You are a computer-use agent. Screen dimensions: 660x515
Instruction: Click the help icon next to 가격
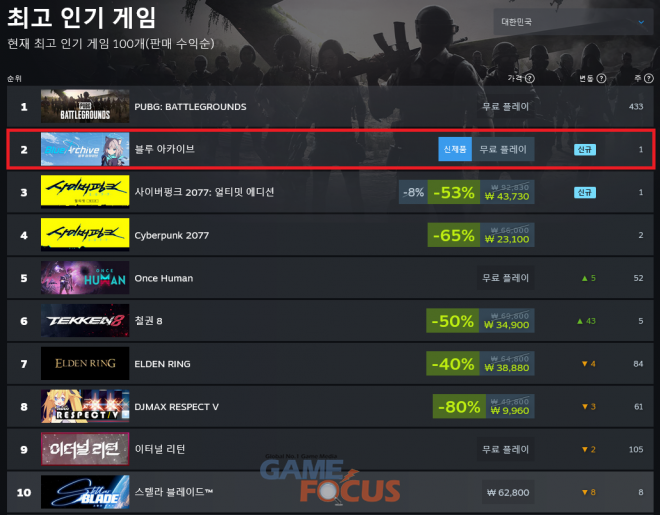point(530,78)
